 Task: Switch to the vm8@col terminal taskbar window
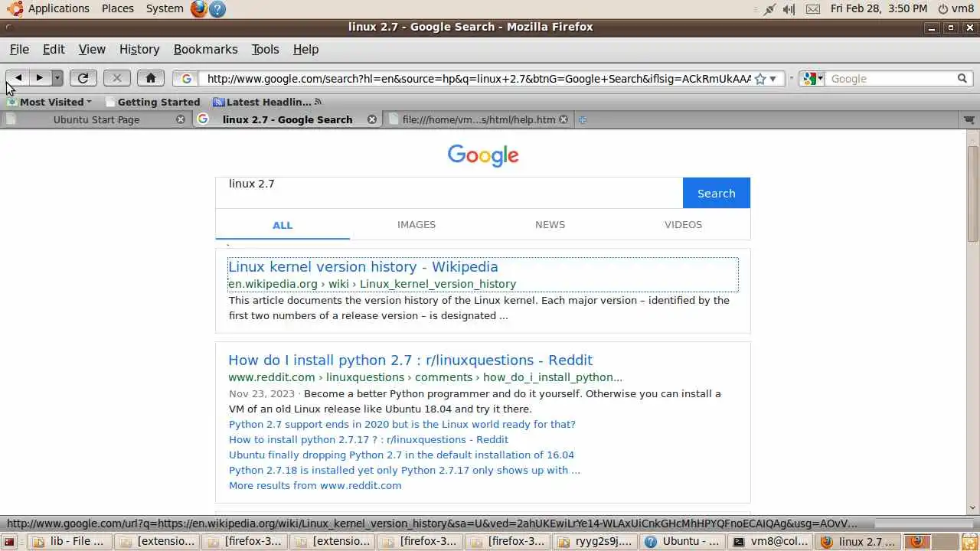(x=770, y=542)
